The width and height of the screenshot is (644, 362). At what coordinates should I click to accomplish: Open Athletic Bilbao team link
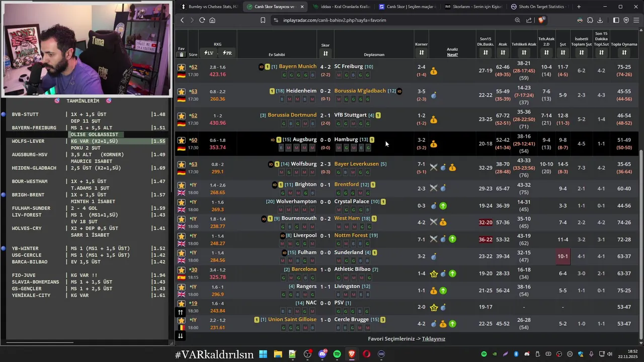(352, 269)
